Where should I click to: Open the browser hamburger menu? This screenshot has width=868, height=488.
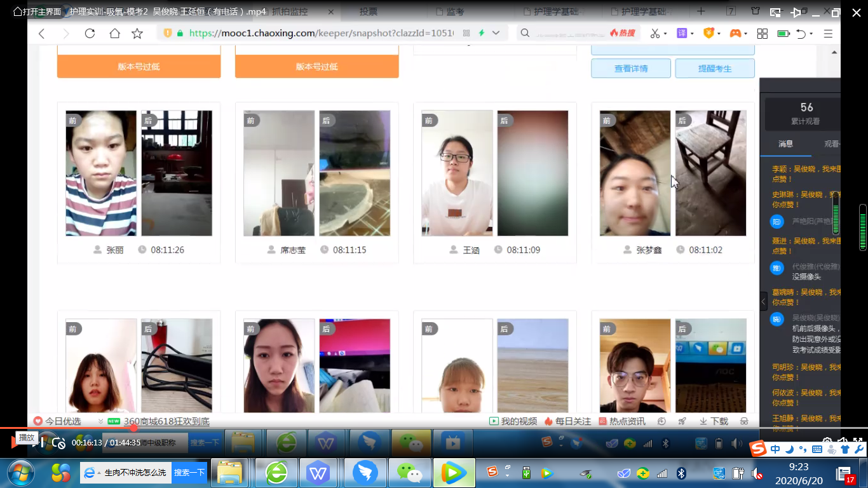pos(827,34)
